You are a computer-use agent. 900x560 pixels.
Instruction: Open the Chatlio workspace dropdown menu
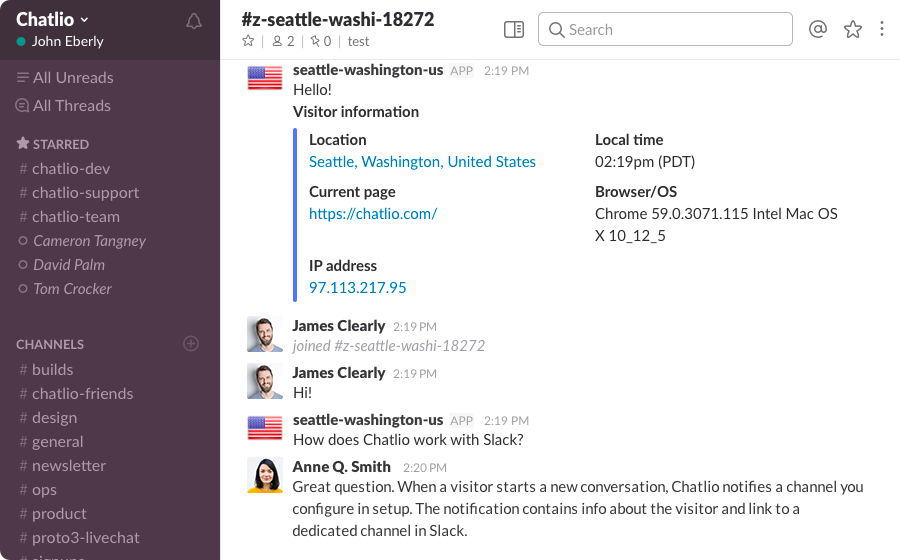(52, 19)
